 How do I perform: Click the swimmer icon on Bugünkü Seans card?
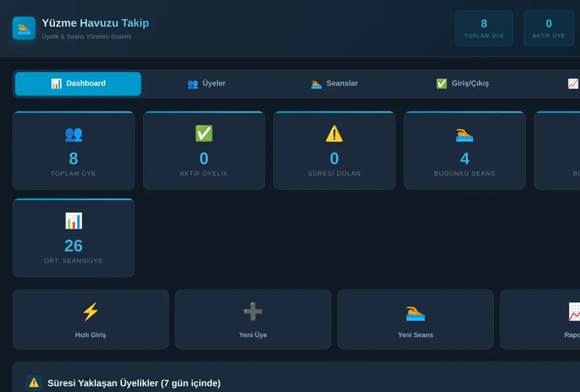(x=464, y=134)
